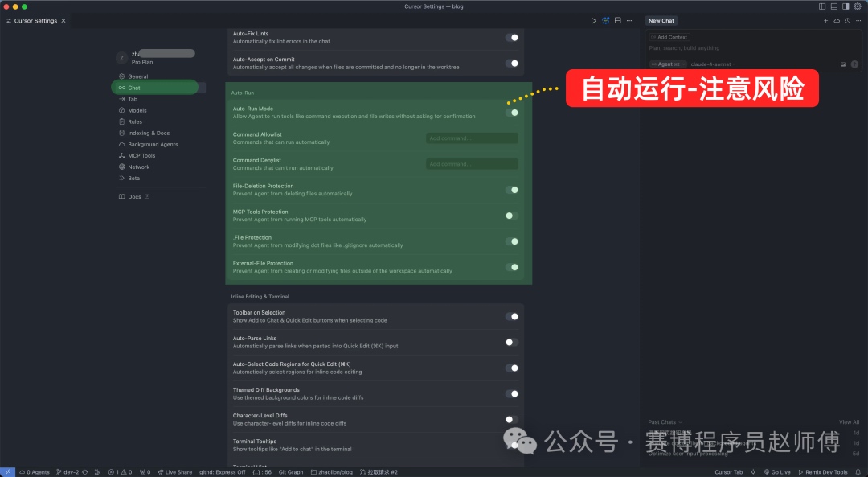Image resolution: width=868 pixels, height=477 pixels.
Task: Click Git Graph in the status bar
Action: click(x=291, y=472)
